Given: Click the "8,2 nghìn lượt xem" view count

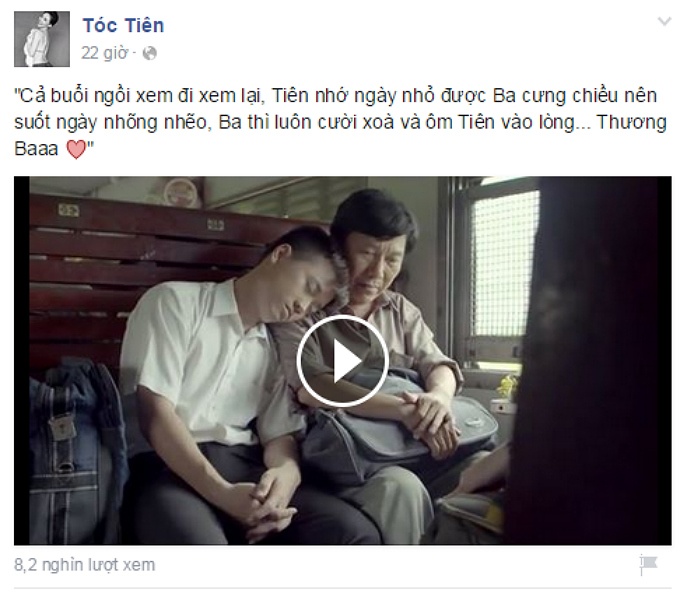Looking at the screenshot, I should point(85,565).
